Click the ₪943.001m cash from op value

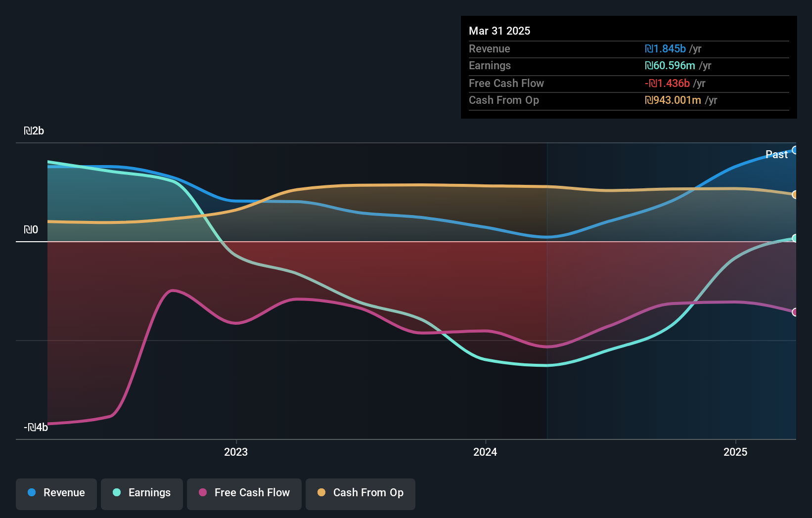(x=673, y=100)
